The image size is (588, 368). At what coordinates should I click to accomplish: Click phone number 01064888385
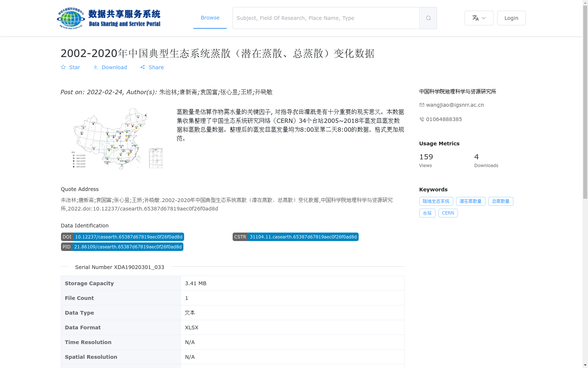click(444, 119)
